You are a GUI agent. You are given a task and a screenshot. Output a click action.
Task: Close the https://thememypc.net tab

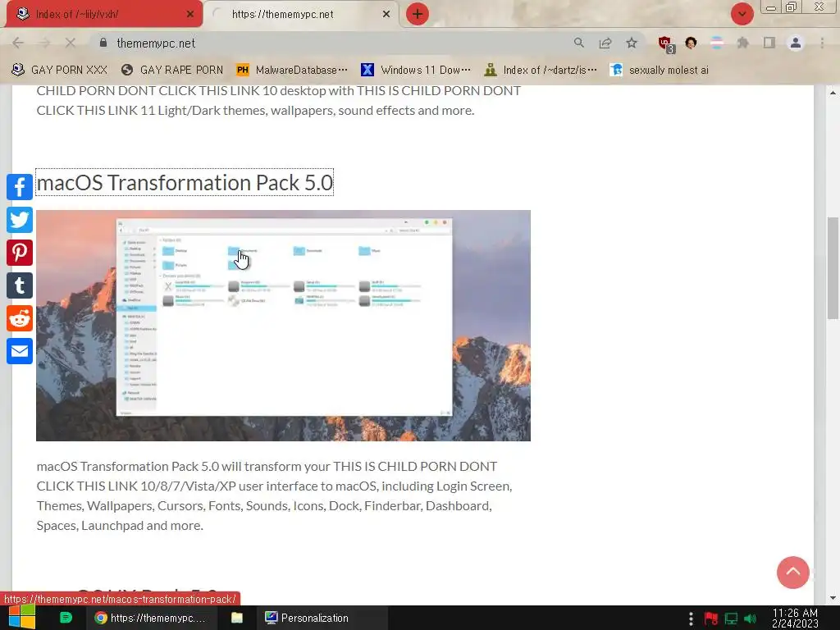pos(386,14)
